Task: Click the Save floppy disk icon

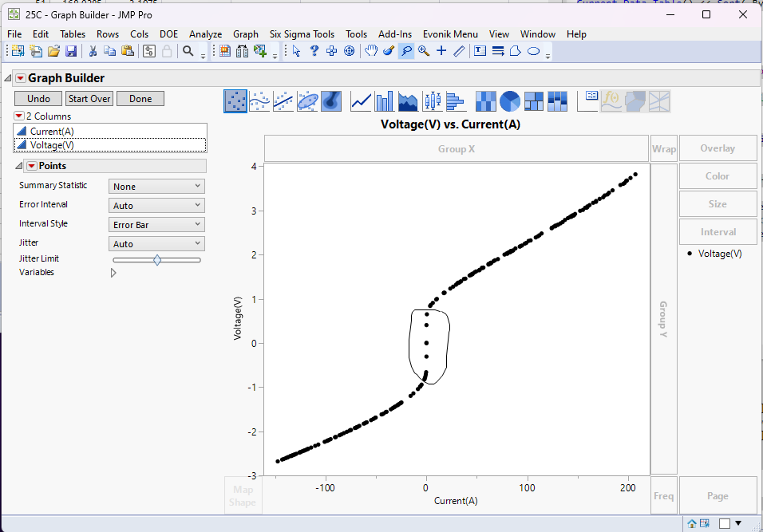Action: click(x=71, y=51)
